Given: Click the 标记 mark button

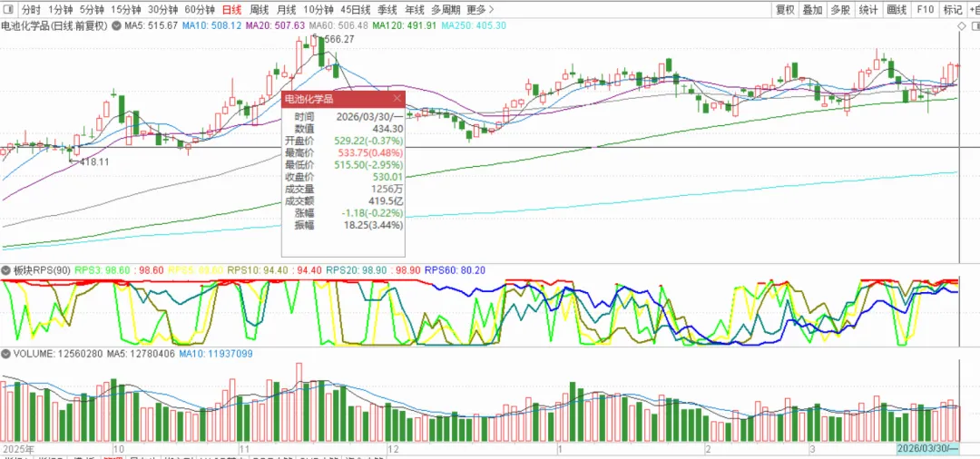Looking at the screenshot, I should [953, 10].
